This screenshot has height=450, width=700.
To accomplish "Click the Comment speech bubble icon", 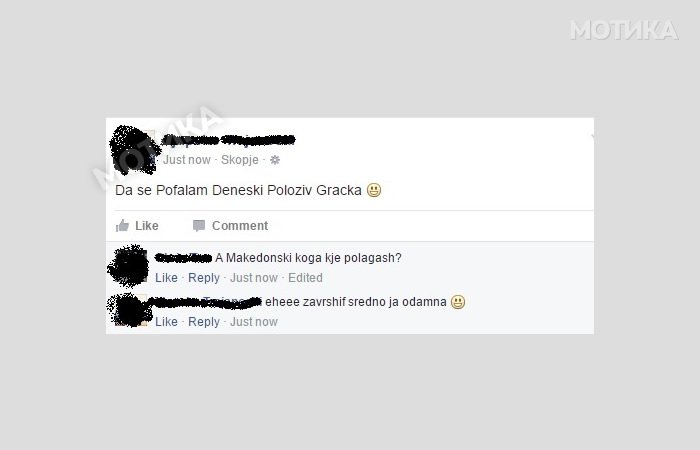I will (199, 226).
